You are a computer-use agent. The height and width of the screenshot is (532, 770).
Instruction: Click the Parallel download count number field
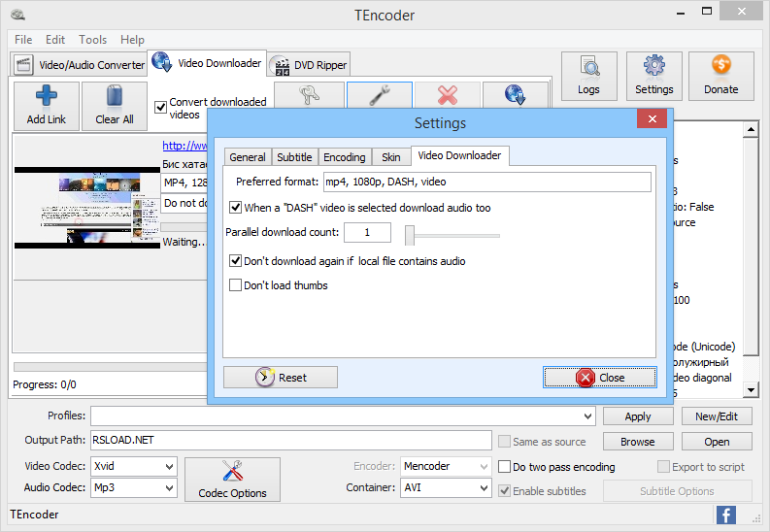[x=367, y=233]
